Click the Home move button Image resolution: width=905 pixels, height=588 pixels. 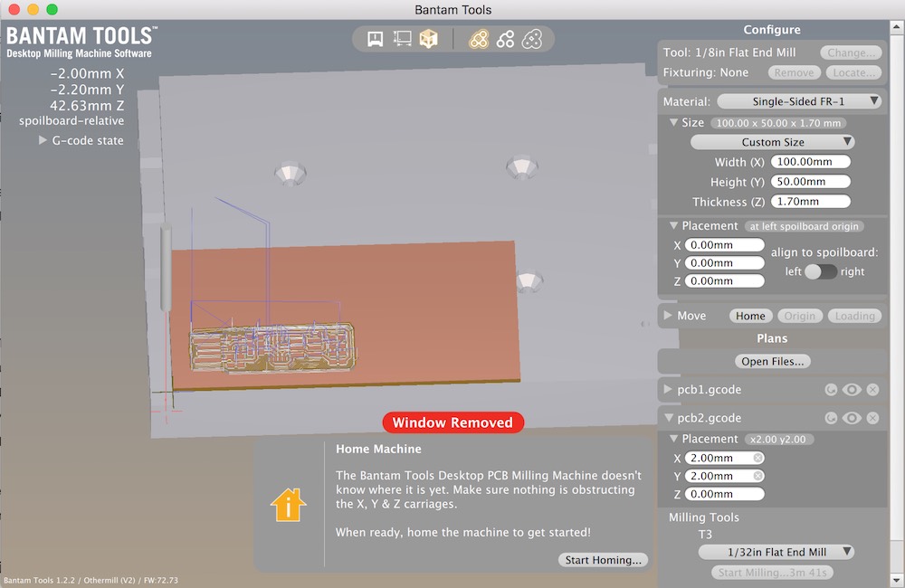[750, 316]
